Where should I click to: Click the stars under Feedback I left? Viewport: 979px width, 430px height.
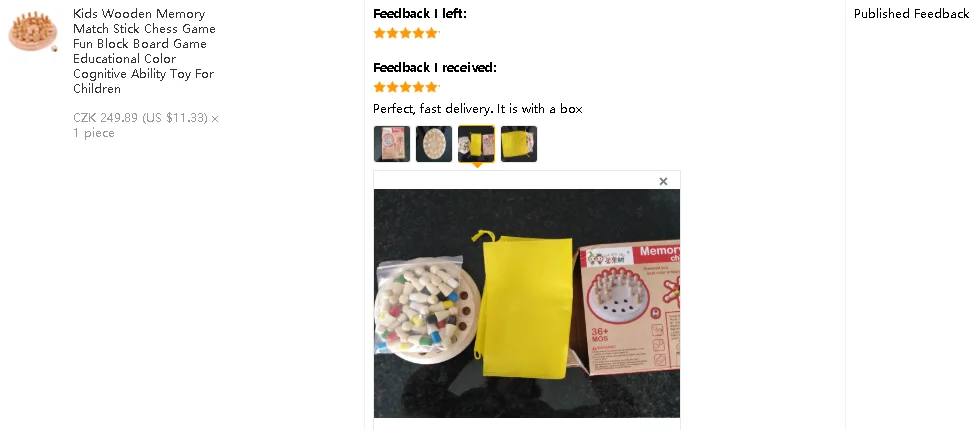tap(406, 34)
